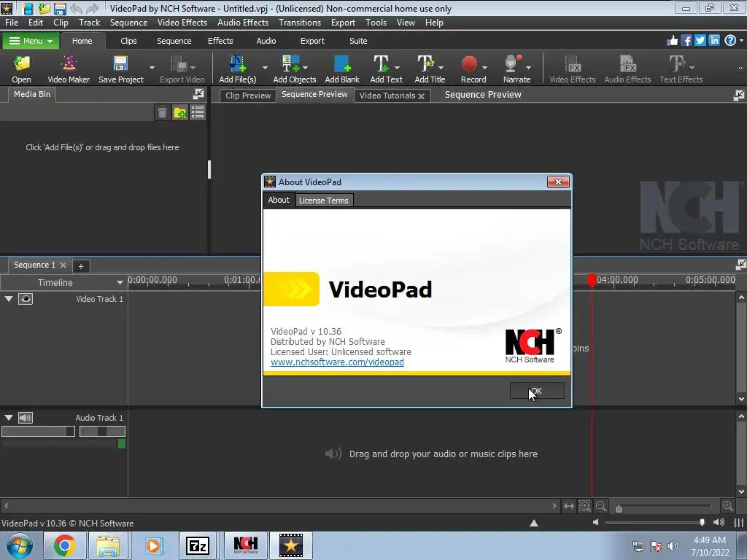
Task: Open the Video Effects menu
Action: (x=182, y=23)
